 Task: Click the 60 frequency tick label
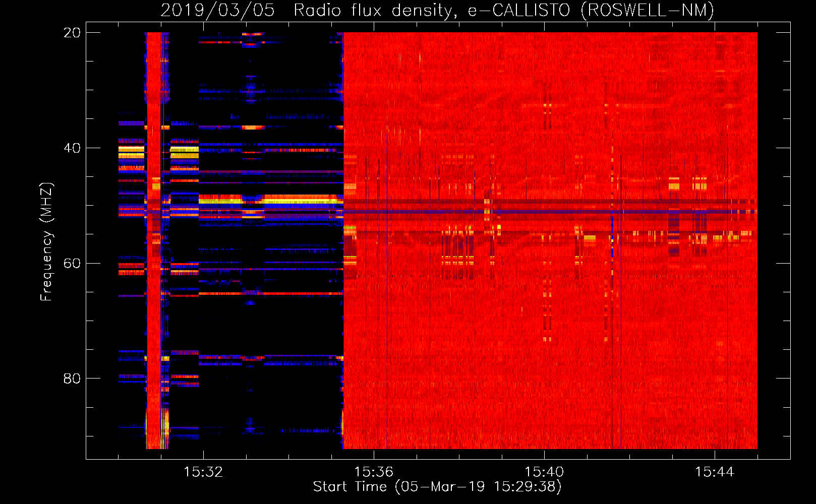coord(72,264)
